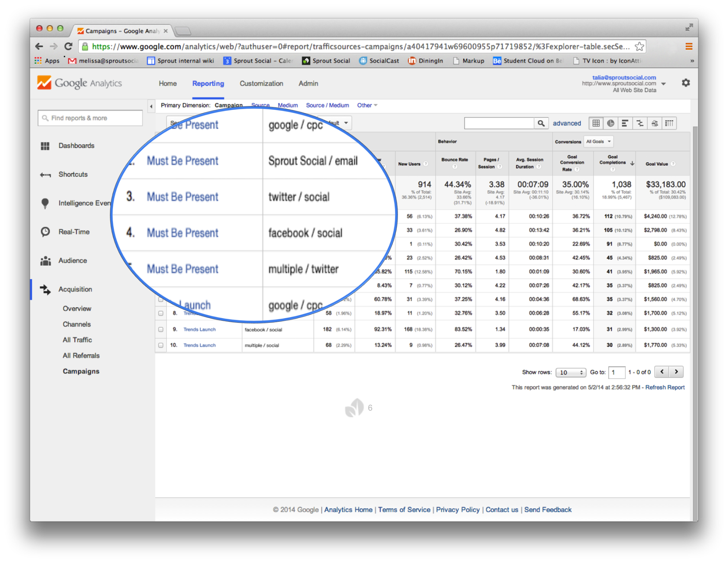
Task: Open the All Goals conversions dropdown
Action: tap(598, 141)
